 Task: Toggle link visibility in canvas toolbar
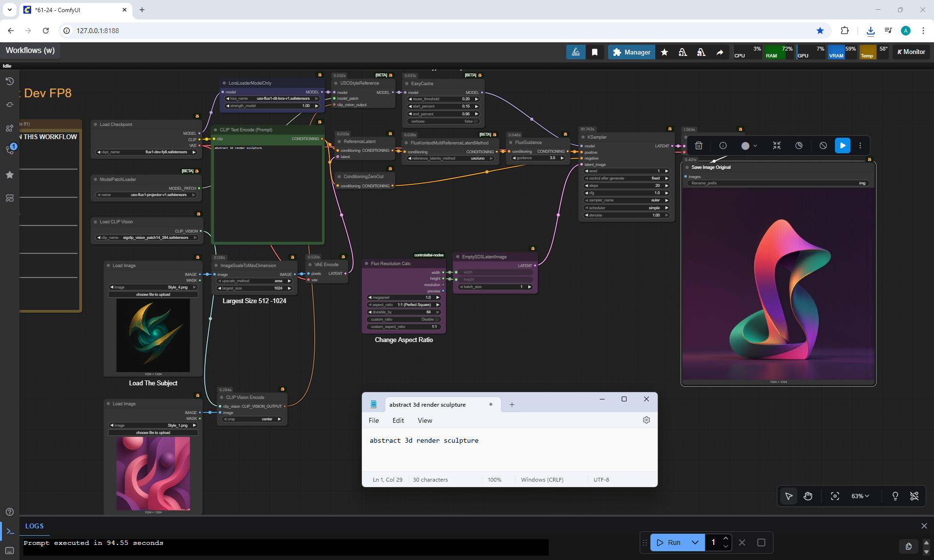[914, 496]
